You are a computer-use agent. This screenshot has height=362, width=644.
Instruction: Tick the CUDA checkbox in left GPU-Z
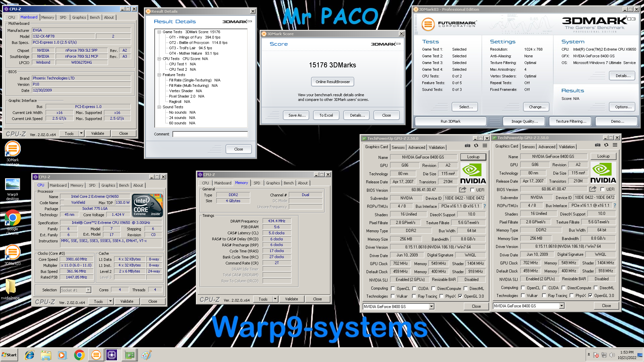[x=414, y=289]
